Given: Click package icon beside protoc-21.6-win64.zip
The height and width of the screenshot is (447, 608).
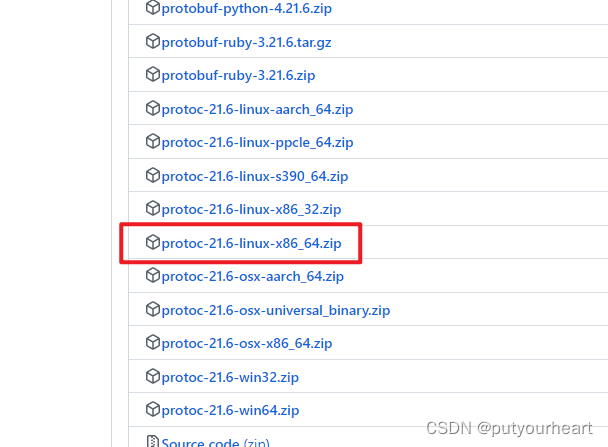Looking at the screenshot, I should pos(153,409).
